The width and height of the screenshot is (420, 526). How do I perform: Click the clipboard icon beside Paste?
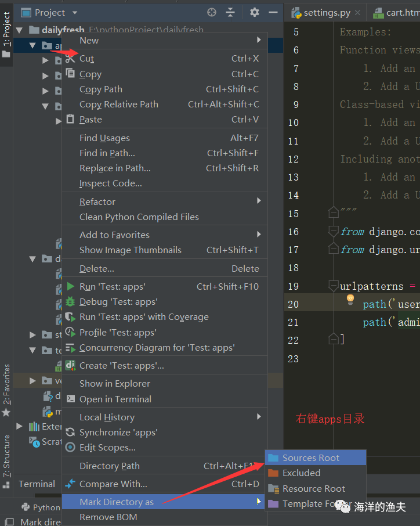70,119
